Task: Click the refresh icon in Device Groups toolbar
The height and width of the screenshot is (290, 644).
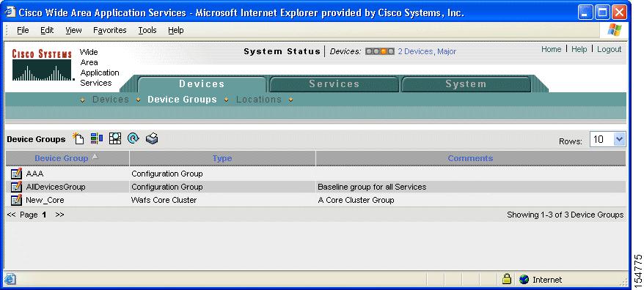Action: click(x=133, y=138)
